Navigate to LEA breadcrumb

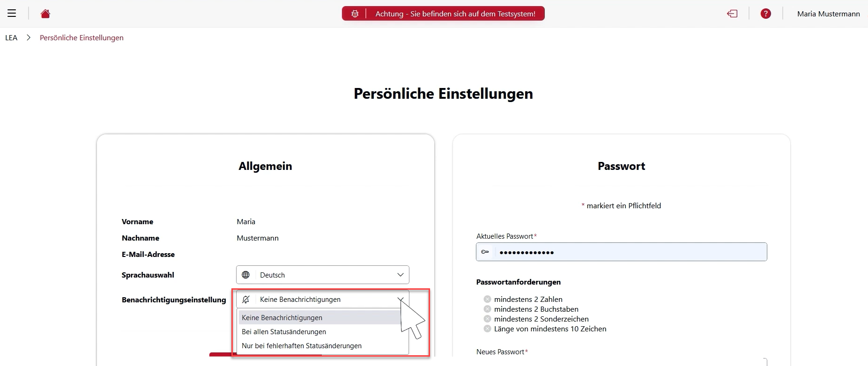11,38
